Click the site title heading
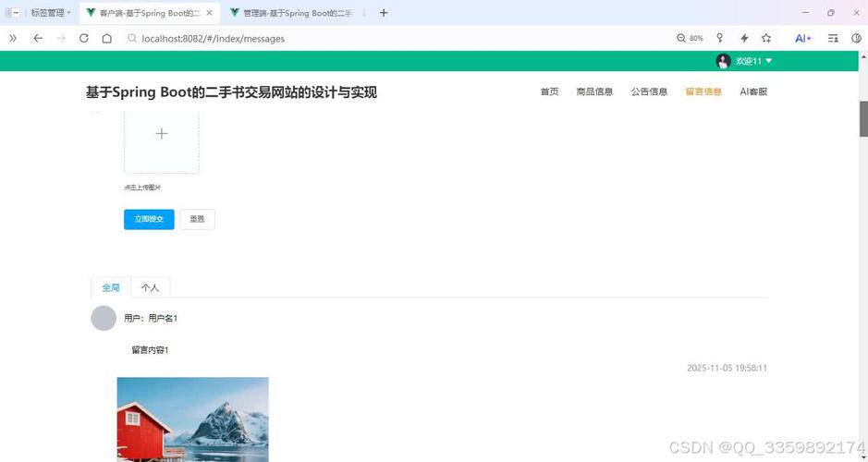The height and width of the screenshot is (462, 868). (x=231, y=92)
